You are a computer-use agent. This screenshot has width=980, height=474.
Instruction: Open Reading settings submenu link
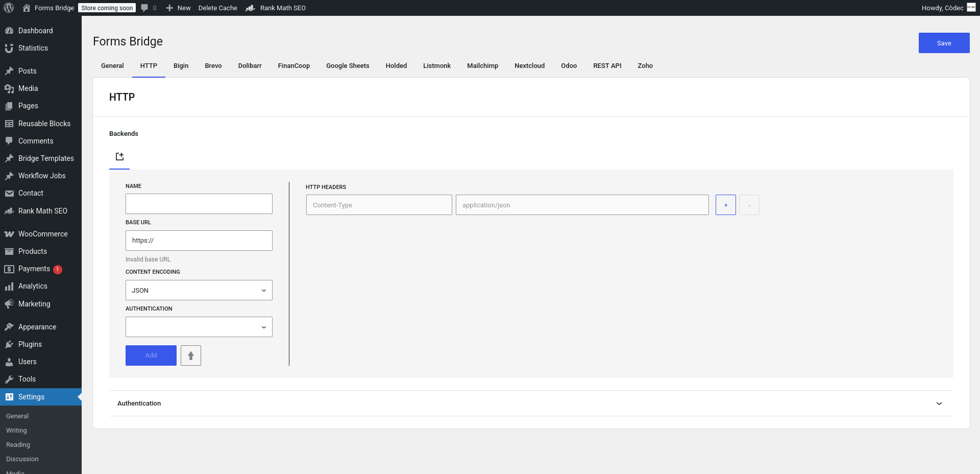pos(18,445)
